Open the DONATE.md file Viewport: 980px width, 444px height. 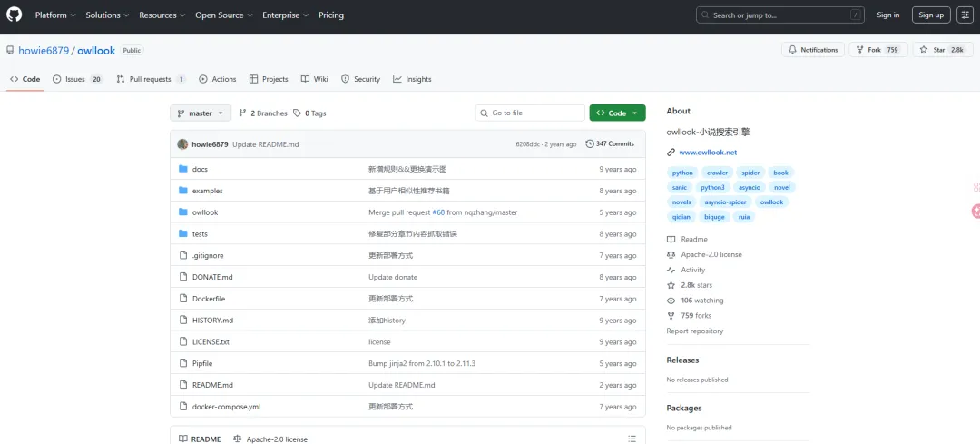[x=212, y=277]
